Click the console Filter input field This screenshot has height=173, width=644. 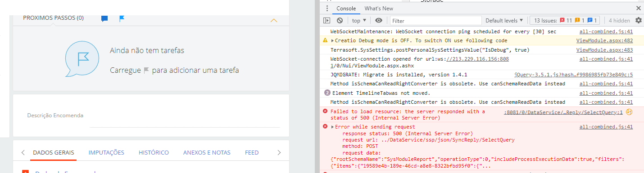[x=435, y=21]
